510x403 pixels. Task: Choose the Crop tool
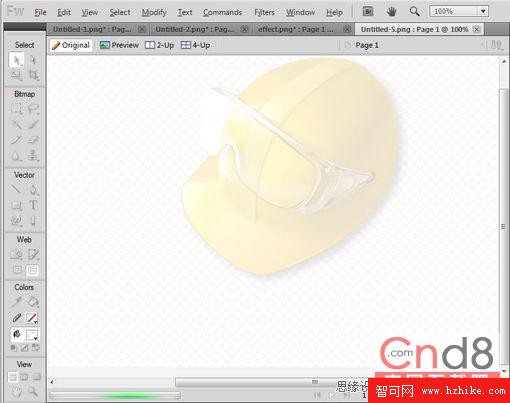point(33,75)
